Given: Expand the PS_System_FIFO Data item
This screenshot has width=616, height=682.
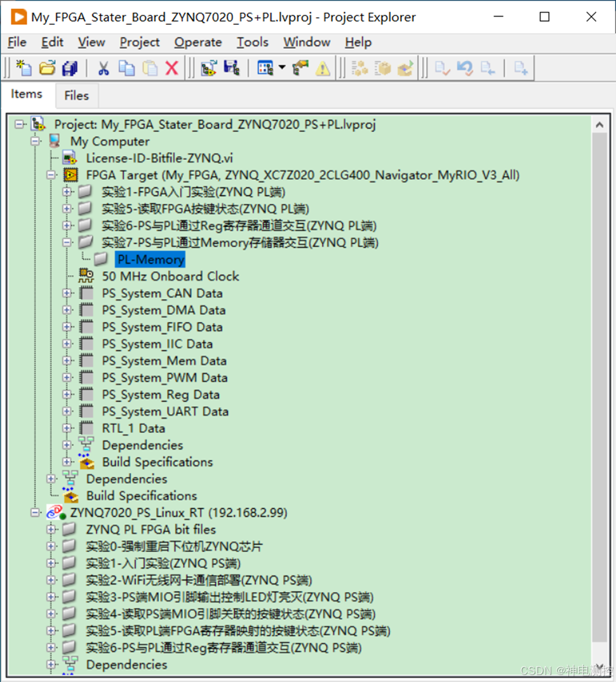Looking at the screenshot, I should click(x=67, y=326).
